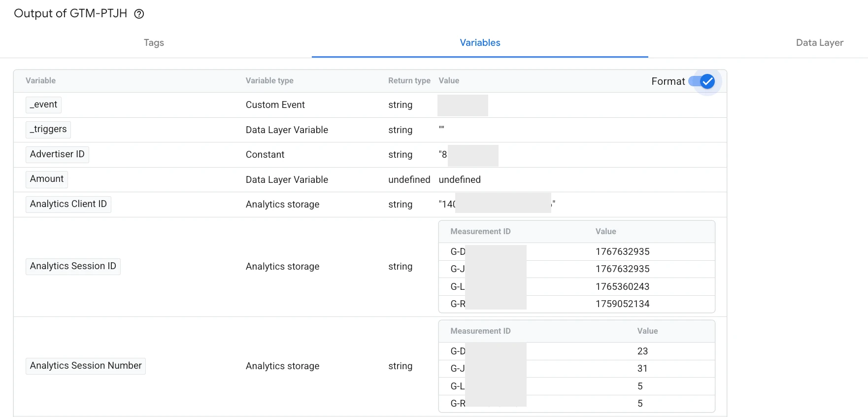Click the Analytics Session Number variable
The image size is (868, 417).
click(86, 366)
